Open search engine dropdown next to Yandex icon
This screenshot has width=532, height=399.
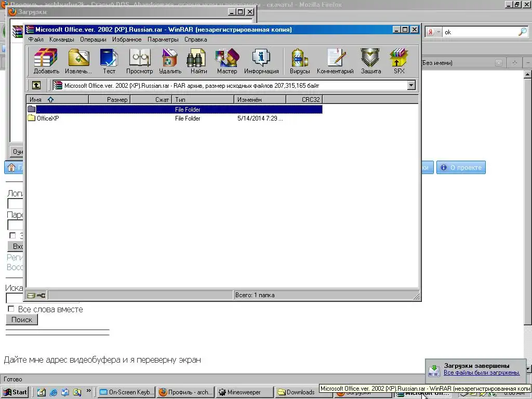438,32
